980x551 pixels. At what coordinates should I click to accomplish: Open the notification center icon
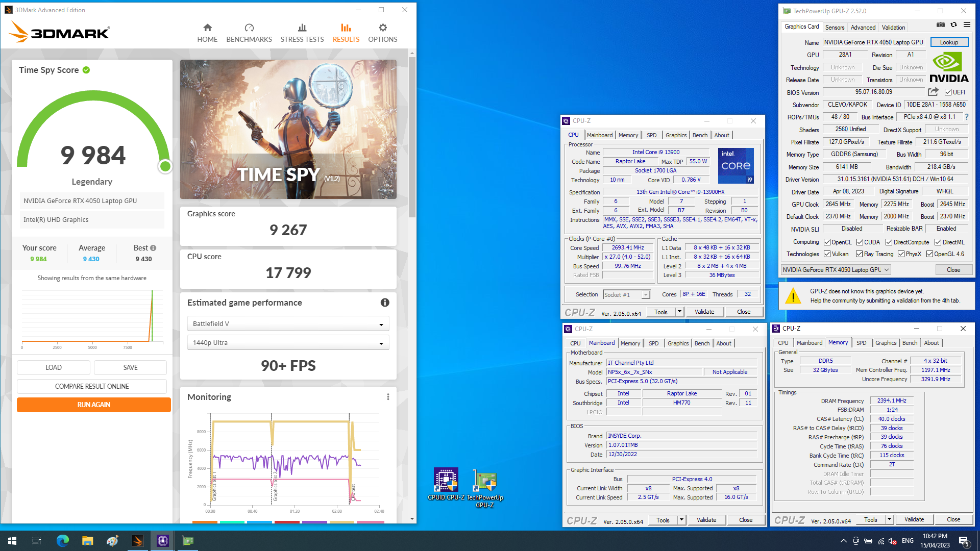(x=964, y=541)
